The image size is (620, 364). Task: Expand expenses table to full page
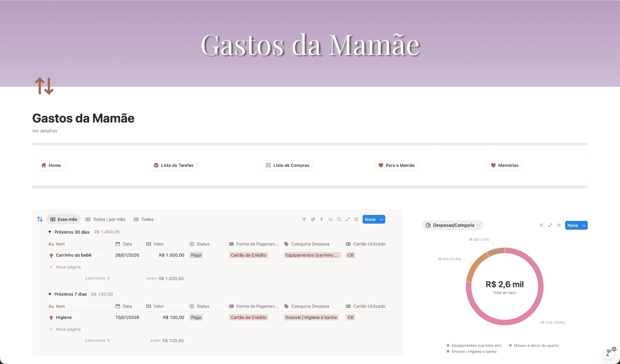(348, 219)
